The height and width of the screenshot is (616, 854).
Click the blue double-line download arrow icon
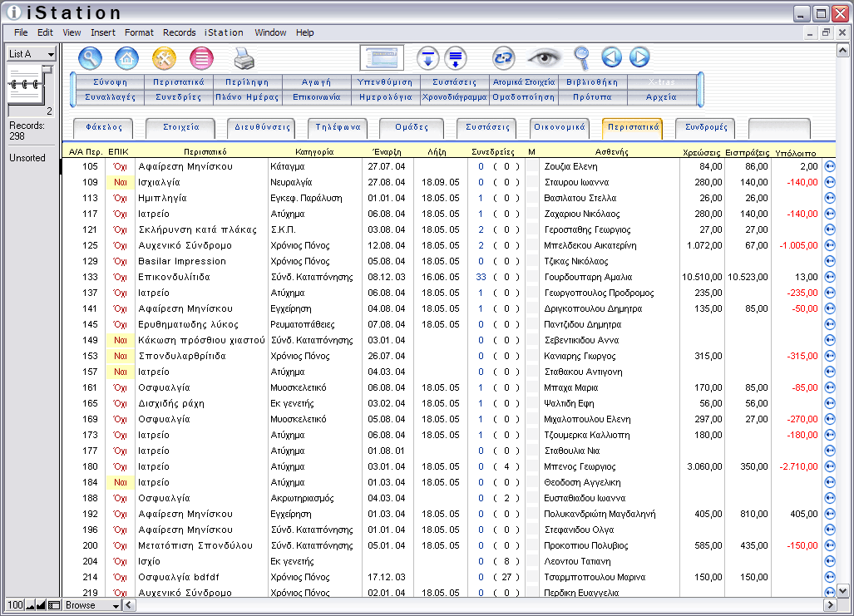[x=456, y=57]
